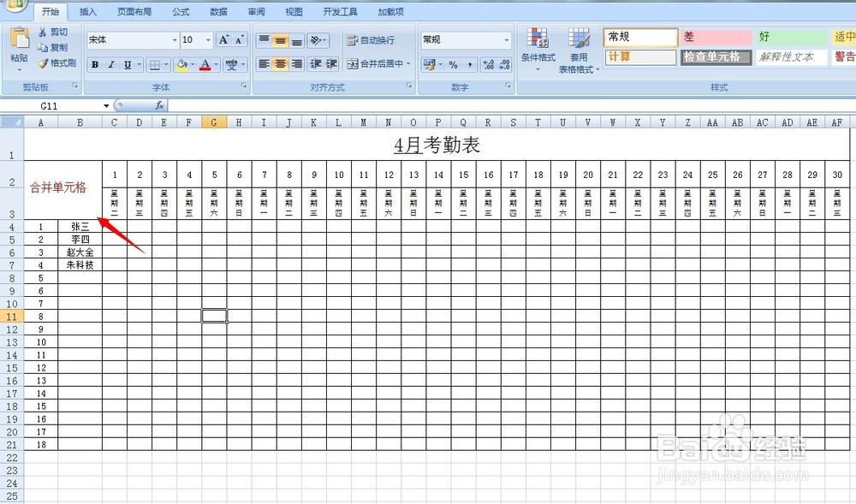This screenshot has width=856, height=504.
Task: Click the insert function fx icon
Action: tap(159, 106)
